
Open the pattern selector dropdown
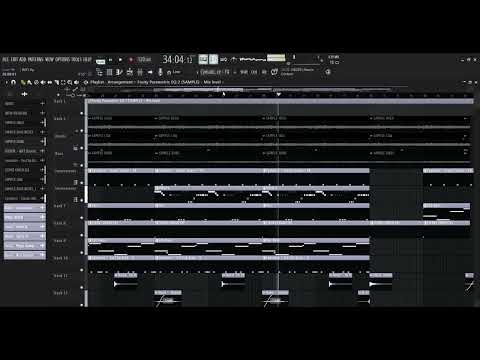(x=215, y=72)
